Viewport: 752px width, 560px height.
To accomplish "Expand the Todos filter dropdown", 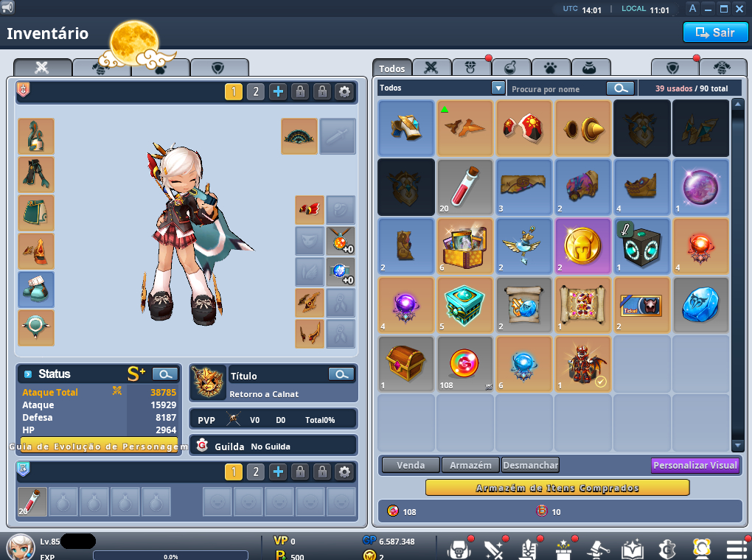I will tap(498, 88).
